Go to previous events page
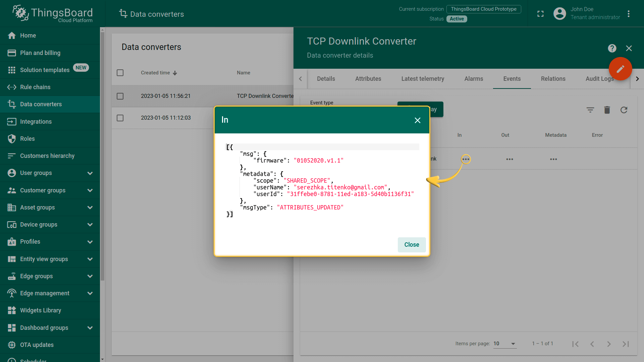Image resolution: width=644 pixels, height=362 pixels. 592,344
